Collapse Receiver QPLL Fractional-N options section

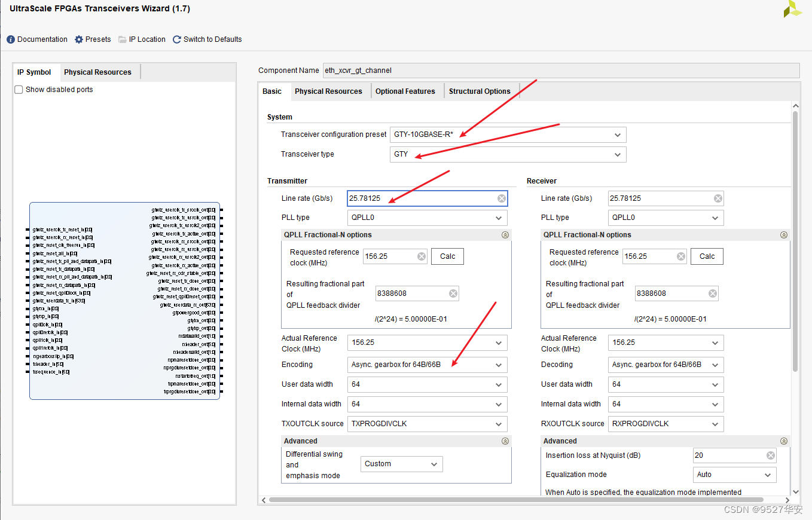click(784, 235)
